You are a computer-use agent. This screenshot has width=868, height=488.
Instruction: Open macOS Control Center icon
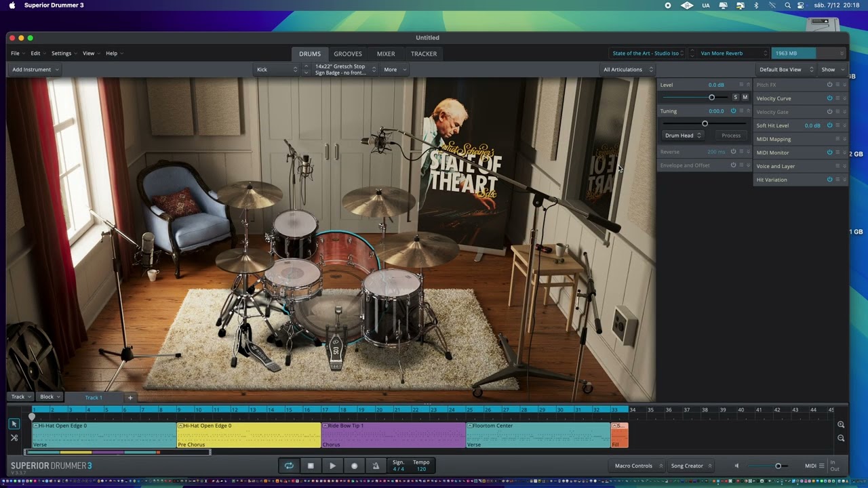801,5
